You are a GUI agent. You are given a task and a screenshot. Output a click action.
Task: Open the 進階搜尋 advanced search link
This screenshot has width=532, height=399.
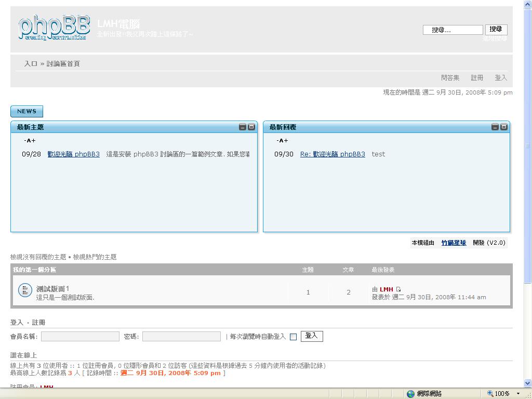(495, 38)
